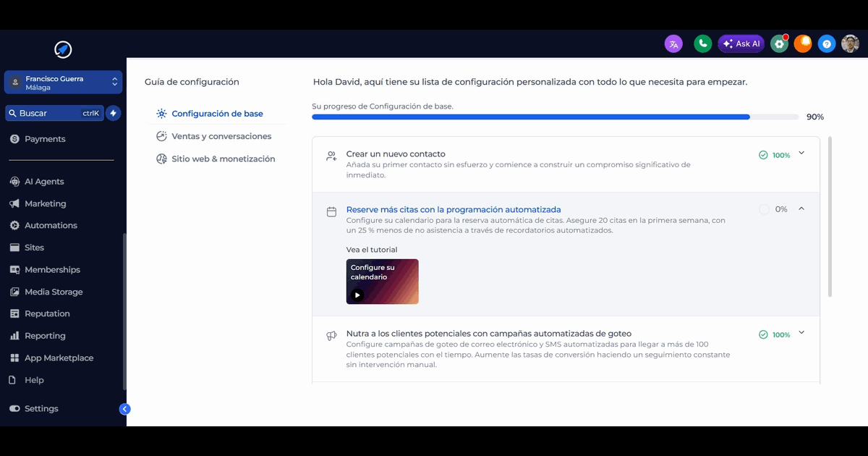Open the blue help question icon
Image resolution: width=868 pixels, height=456 pixels.
coord(827,44)
